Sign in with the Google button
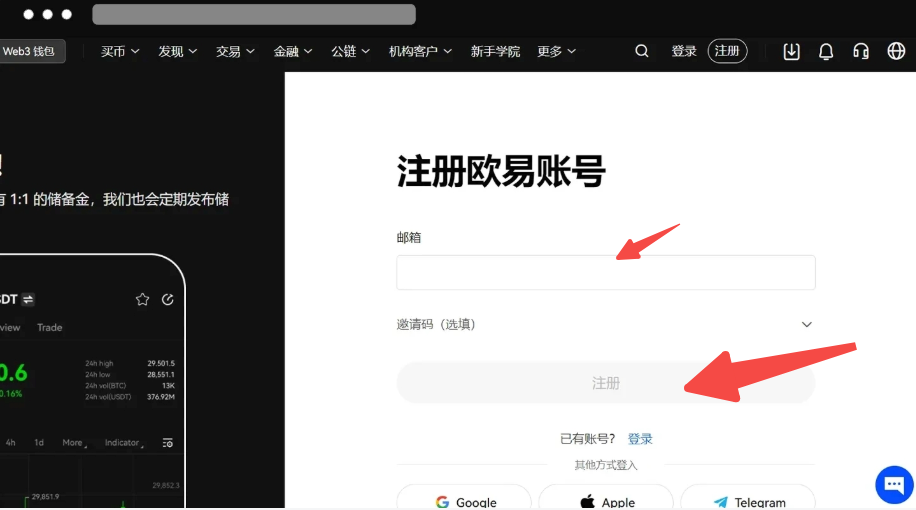 (464, 499)
